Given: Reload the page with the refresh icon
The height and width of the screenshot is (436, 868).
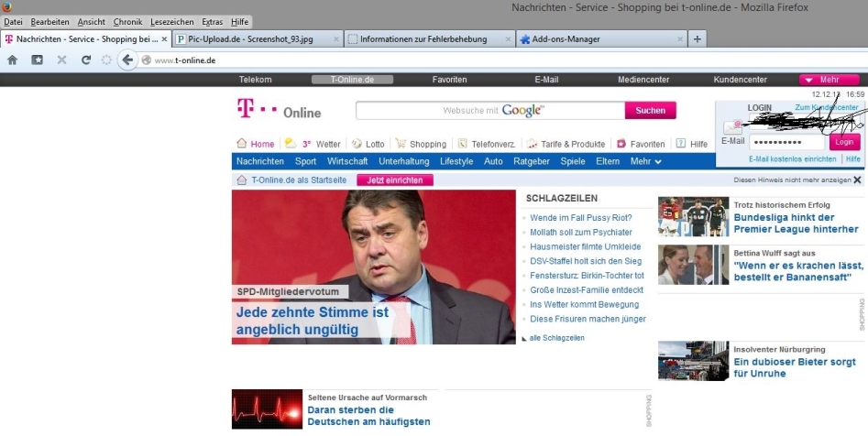Looking at the screenshot, I should [x=86, y=60].
